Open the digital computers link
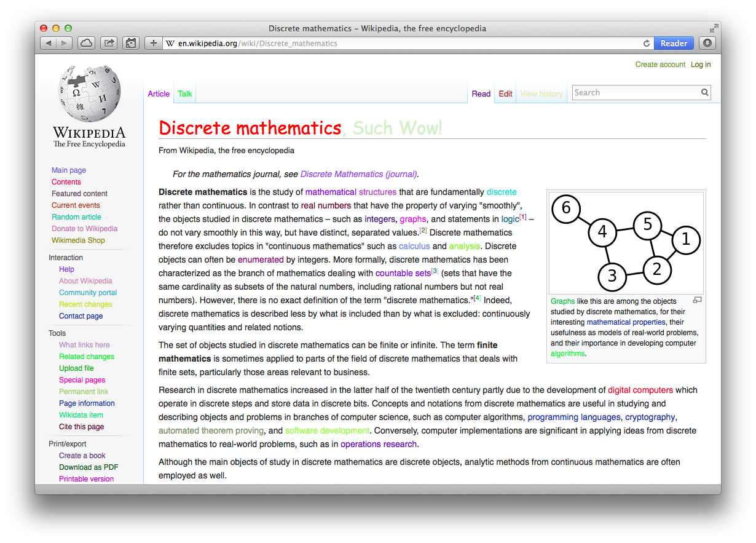The image size is (756, 543). (x=640, y=390)
